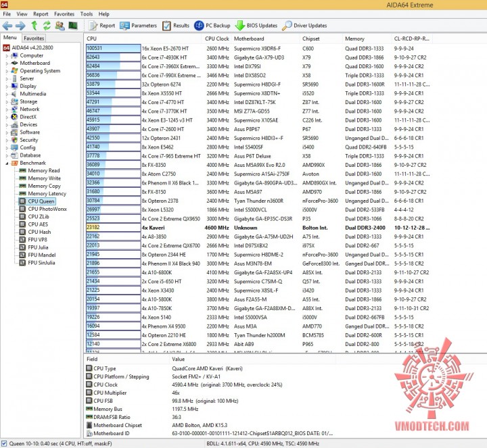Open Parameters from the toolbar
The height and width of the screenshot is (448, 487).
pyautogui.click(x=139, y=26)
